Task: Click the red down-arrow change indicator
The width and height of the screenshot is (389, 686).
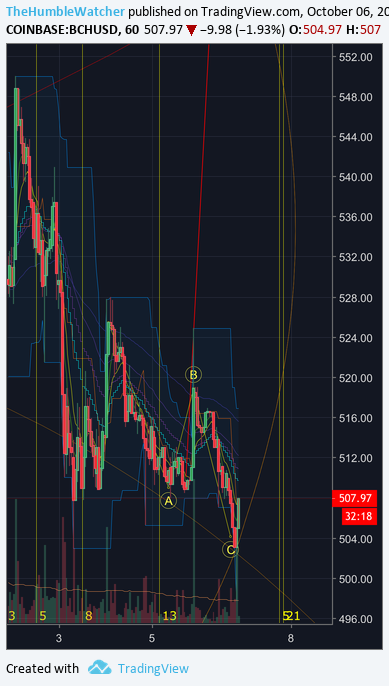Action: click(192, 31)
